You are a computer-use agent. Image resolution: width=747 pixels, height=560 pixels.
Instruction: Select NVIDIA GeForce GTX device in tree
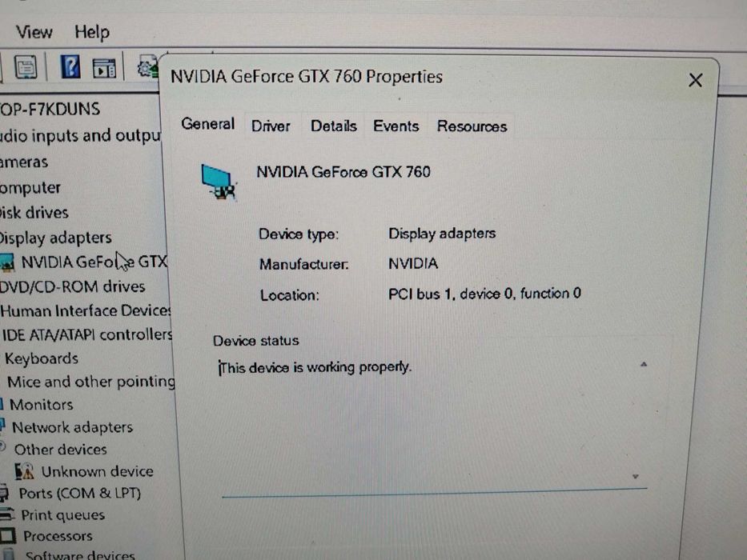[x=94, y=262]
